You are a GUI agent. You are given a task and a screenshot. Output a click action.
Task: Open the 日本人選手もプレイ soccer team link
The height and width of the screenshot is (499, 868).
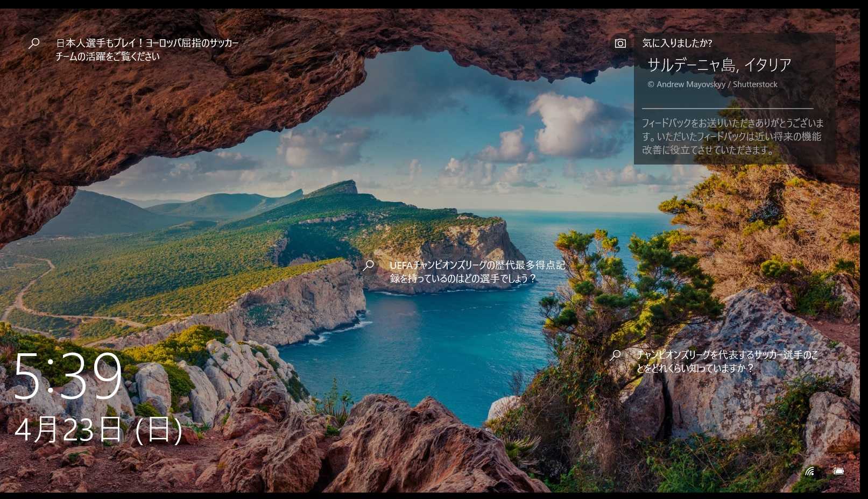coord(147,49)
